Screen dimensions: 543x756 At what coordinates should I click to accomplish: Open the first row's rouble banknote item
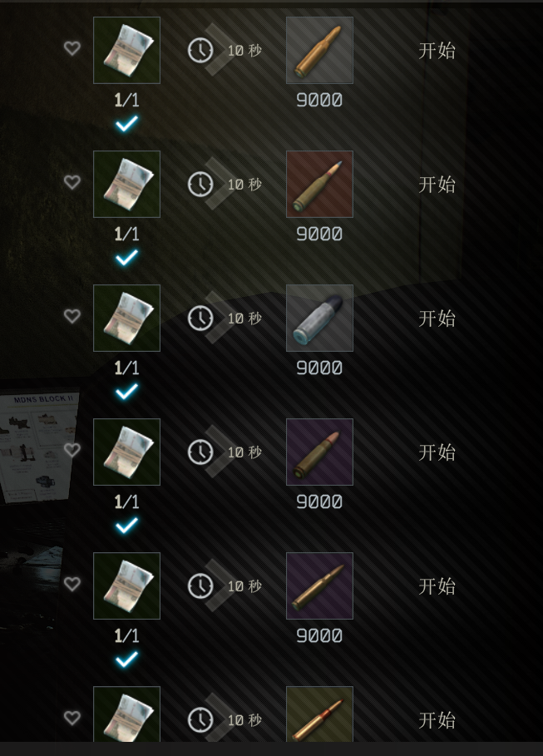[127, 50]
